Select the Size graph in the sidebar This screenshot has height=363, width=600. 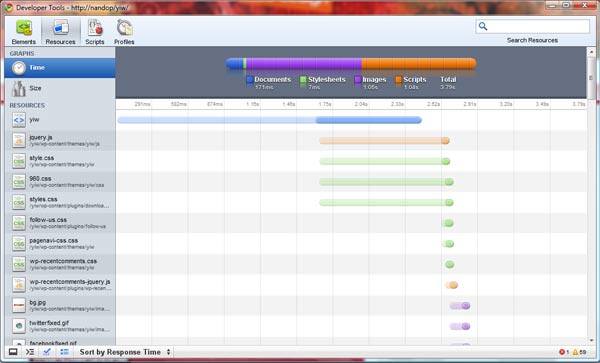[x=60, y=88]
